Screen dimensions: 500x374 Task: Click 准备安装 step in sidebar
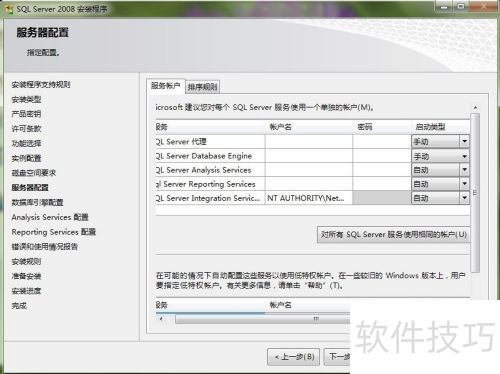(26, 276)
